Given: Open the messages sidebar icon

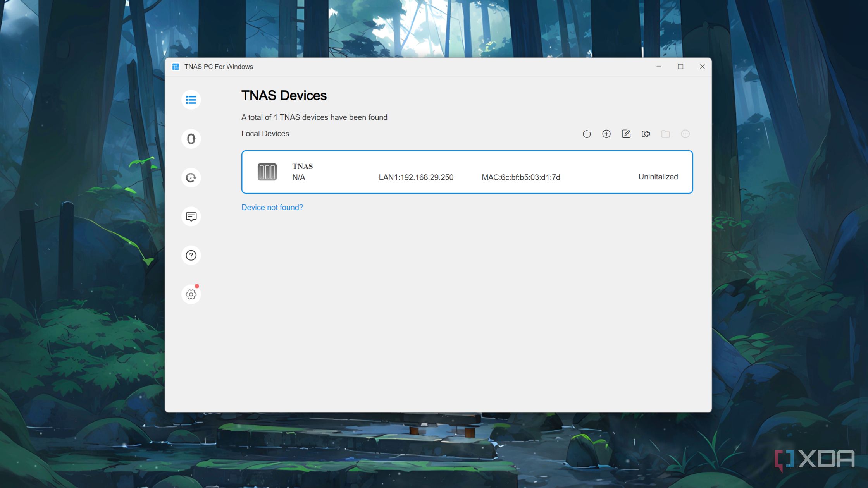Looking at the screenshot, I should coord(191,217).
